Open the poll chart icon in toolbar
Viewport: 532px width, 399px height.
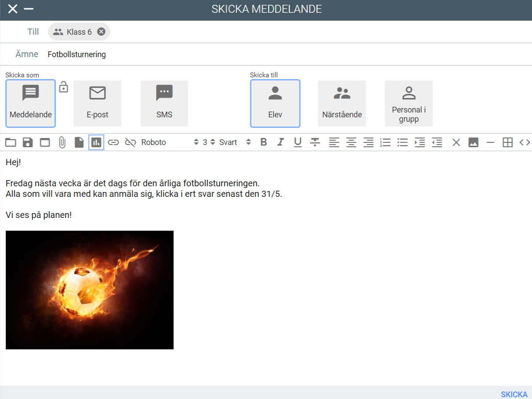pyautogui.click(x=96, y=142)
